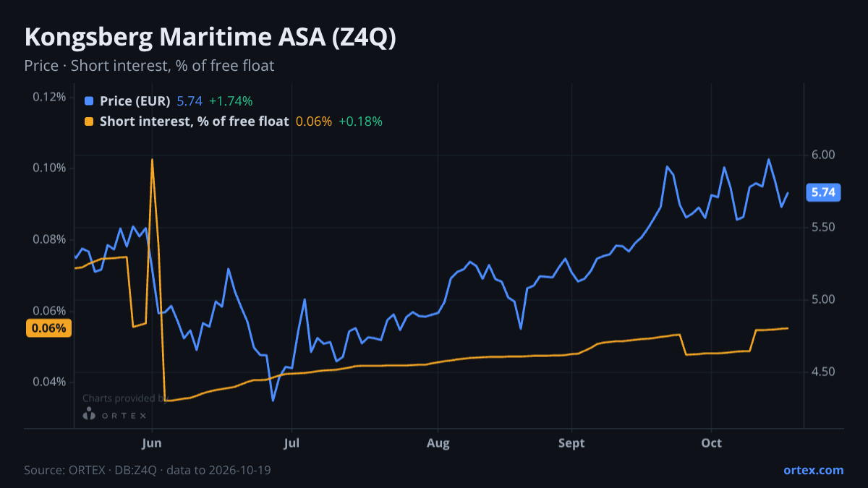Click the Jun x-axis label
Viewport: 868px width, 488px height.
pyautogui.click(x=152, y=442)
